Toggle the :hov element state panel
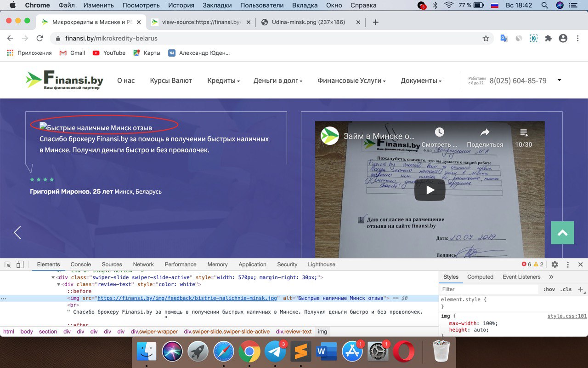 pyautogui.click(x=549, y=289)
